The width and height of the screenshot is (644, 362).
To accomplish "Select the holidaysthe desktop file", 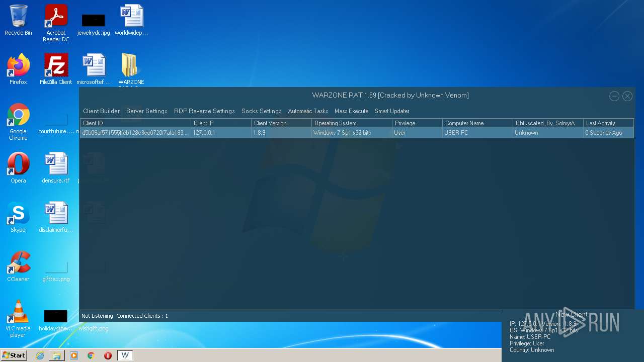I will click(56, 320).
